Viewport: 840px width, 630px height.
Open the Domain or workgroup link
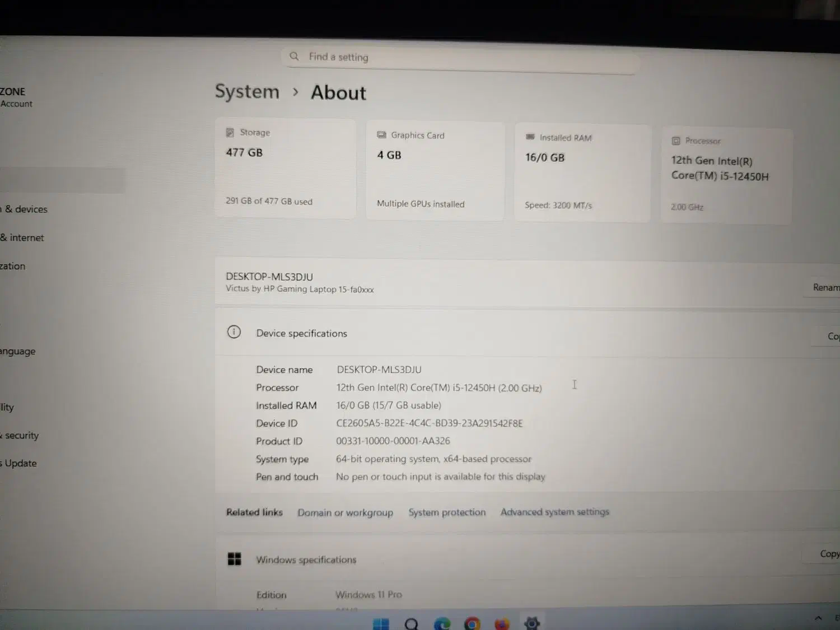click(x=345, y=512)
